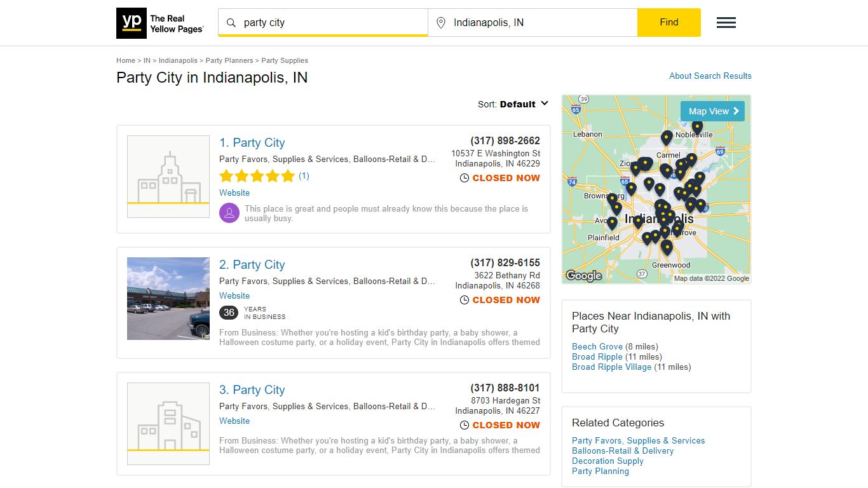
Task: Open the Website link for Hardegan St listing
Action: [234, 421]
